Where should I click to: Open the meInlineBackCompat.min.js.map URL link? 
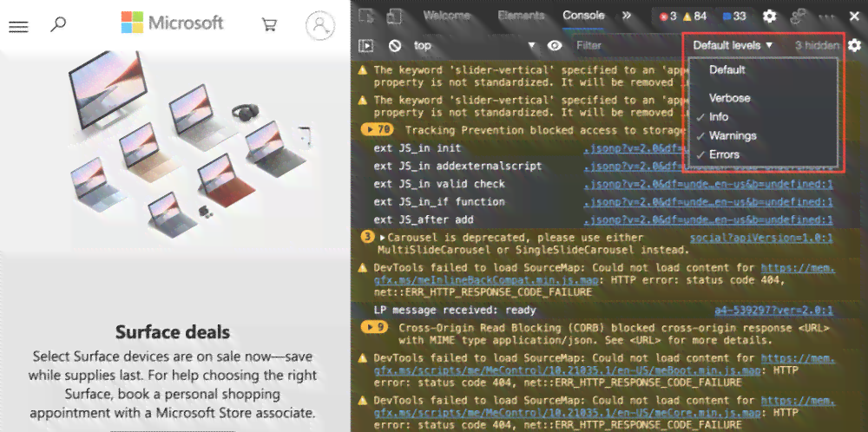click(x=486, y=280)
